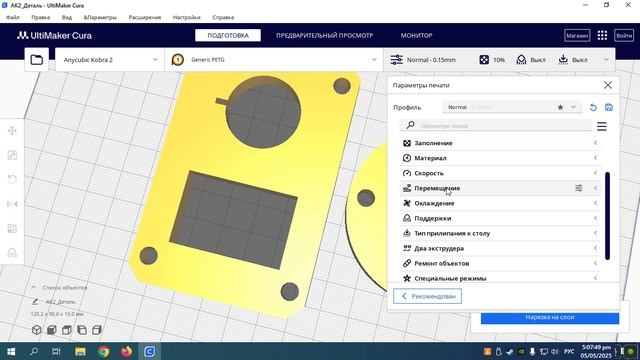Close the Параметры печати panel
Screen dimensions: 640x360
pos(608,85)
